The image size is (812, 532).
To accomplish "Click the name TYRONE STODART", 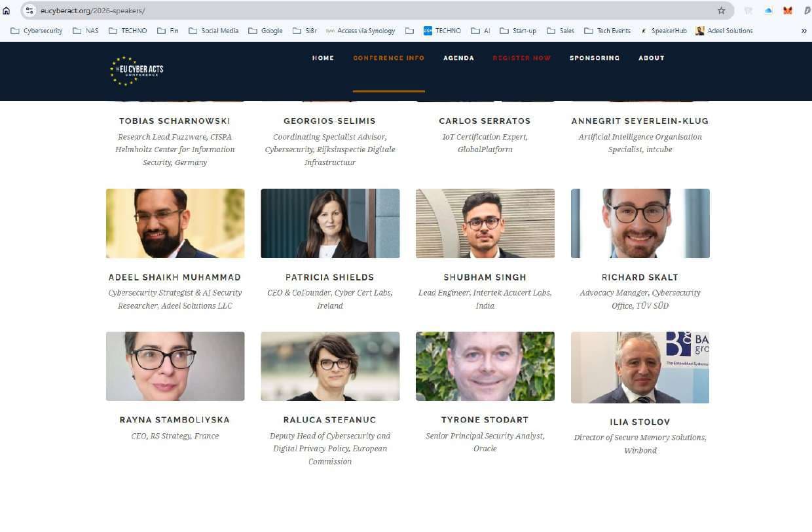I will coord(485,420).
